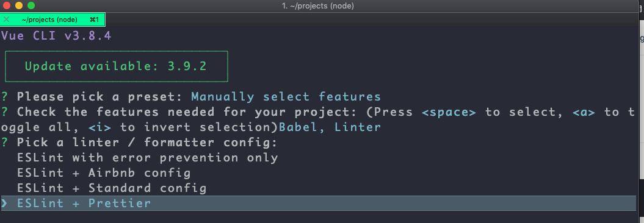Click the <space> key hint
Viewport: 644px width, 223px height.
449,112
